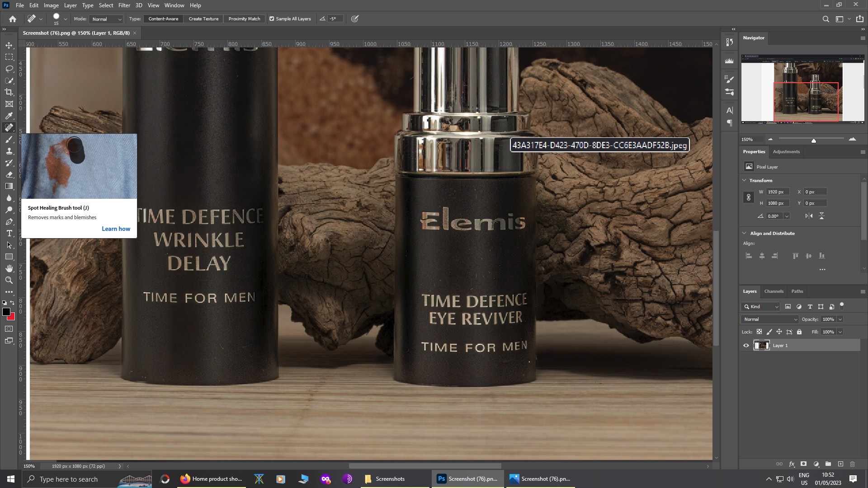This screenshot has height=488, width=868.
Task: Switch to the Channels tab
Action: click(x=774, y=291)
